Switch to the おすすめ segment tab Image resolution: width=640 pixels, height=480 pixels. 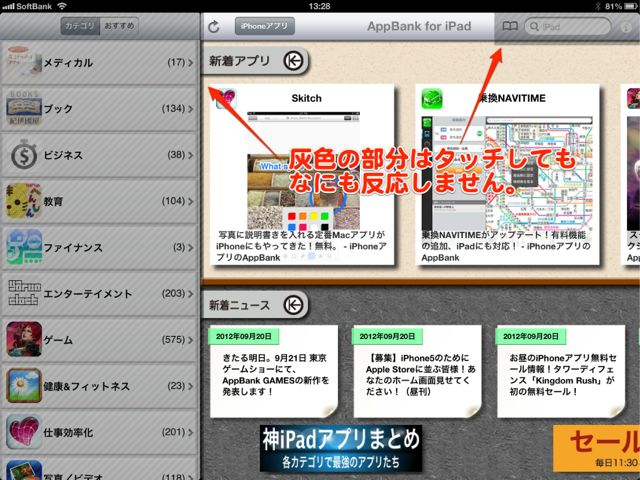pos(119,26)
